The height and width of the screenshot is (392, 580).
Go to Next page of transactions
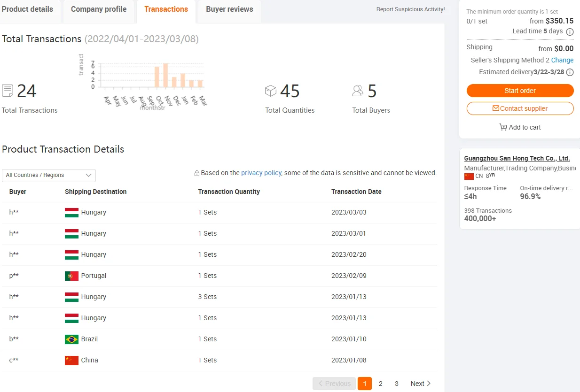[420, 384]
